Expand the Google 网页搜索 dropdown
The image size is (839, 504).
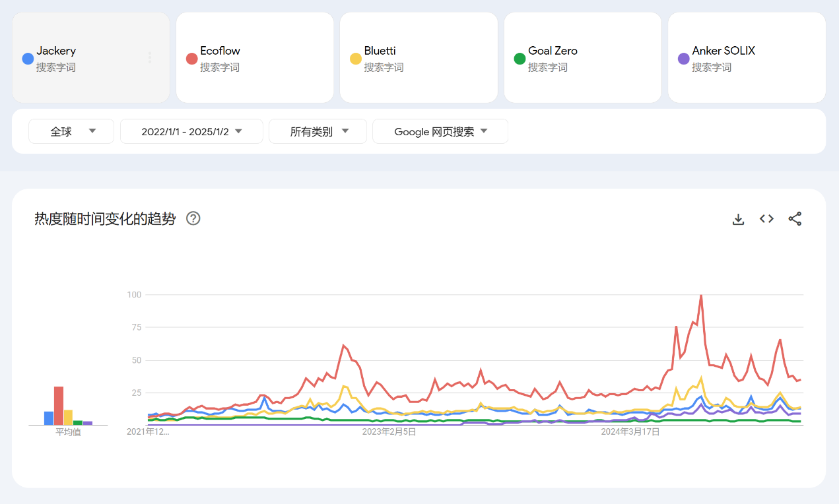coord(440,131)
